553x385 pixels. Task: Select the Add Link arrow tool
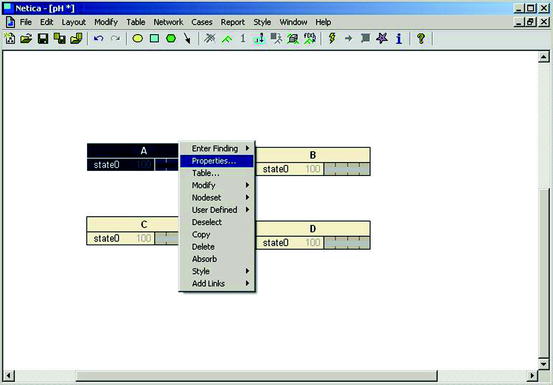click(187, 38)
